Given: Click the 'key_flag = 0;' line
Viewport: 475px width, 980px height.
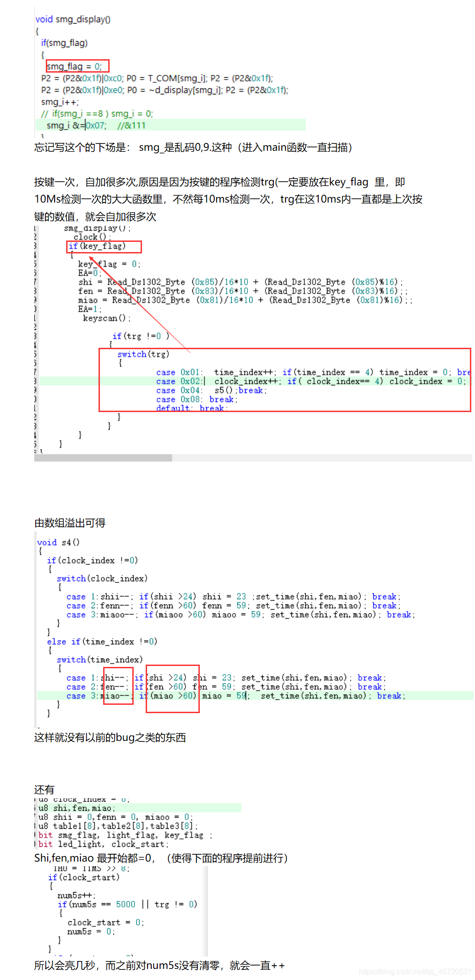Looking at the screenshot, I should [x=109, y=264].
